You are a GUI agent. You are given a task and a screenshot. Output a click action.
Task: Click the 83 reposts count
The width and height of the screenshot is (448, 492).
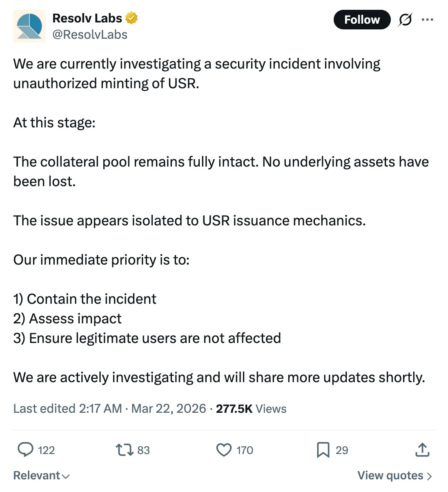pos(143,450)
